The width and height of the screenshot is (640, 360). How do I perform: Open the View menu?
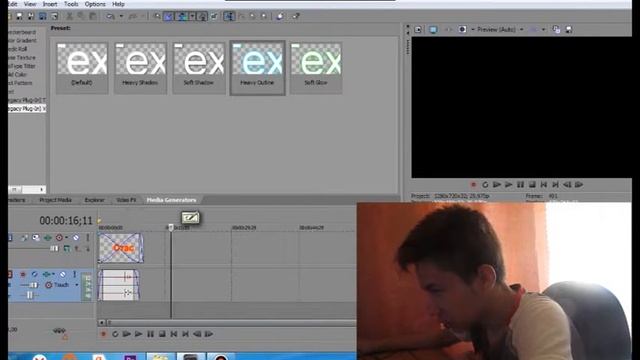point(30,4)
